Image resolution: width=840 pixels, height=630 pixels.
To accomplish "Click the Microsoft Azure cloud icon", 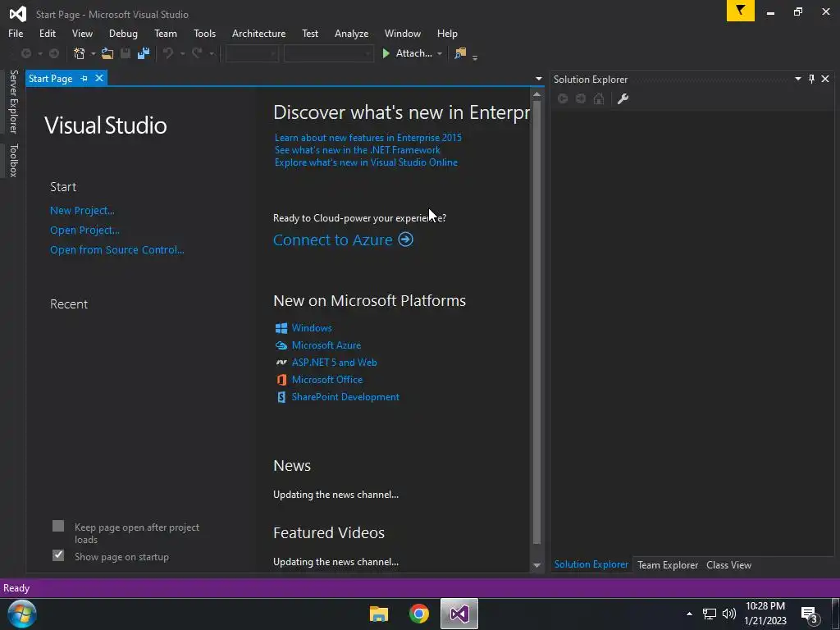I will pyautogui.click(x=281, y=345).
